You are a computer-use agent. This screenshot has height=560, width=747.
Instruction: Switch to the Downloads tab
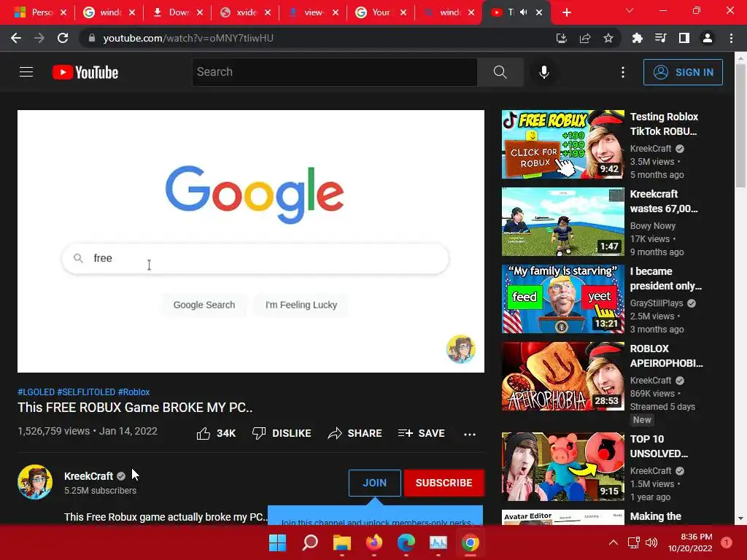click(177, 12)
